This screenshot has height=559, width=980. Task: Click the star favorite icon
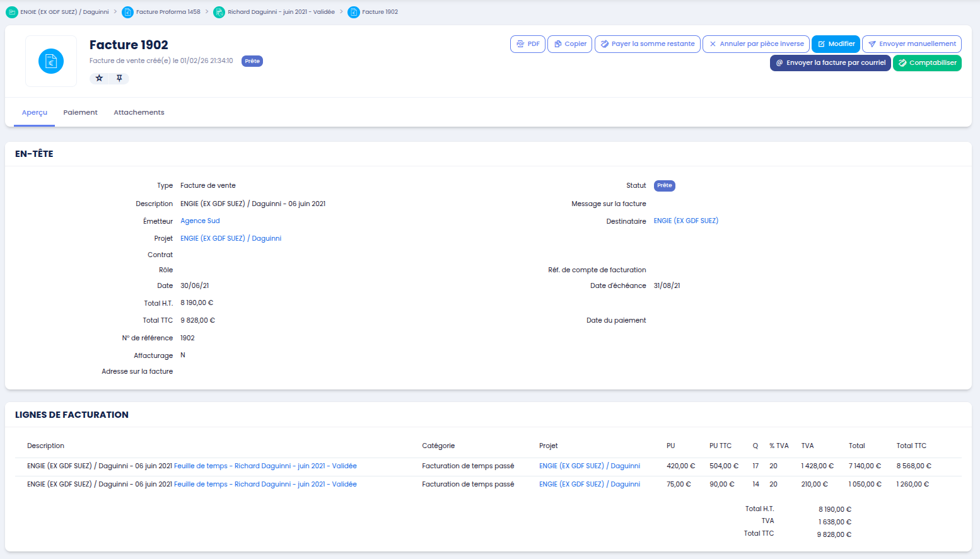click(x=99, y=78)
